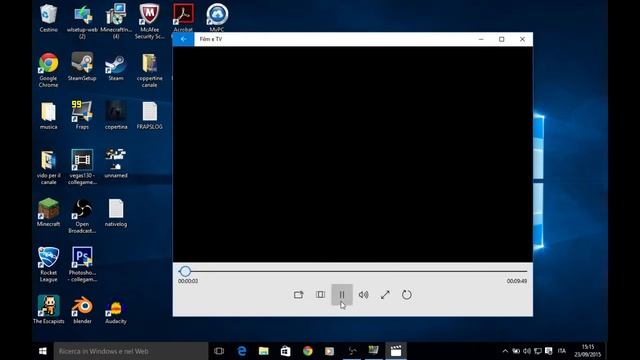The height and width of the screenshot is (360, 640).
Task: Show hidden system tray icons
Action: (505, 351)
